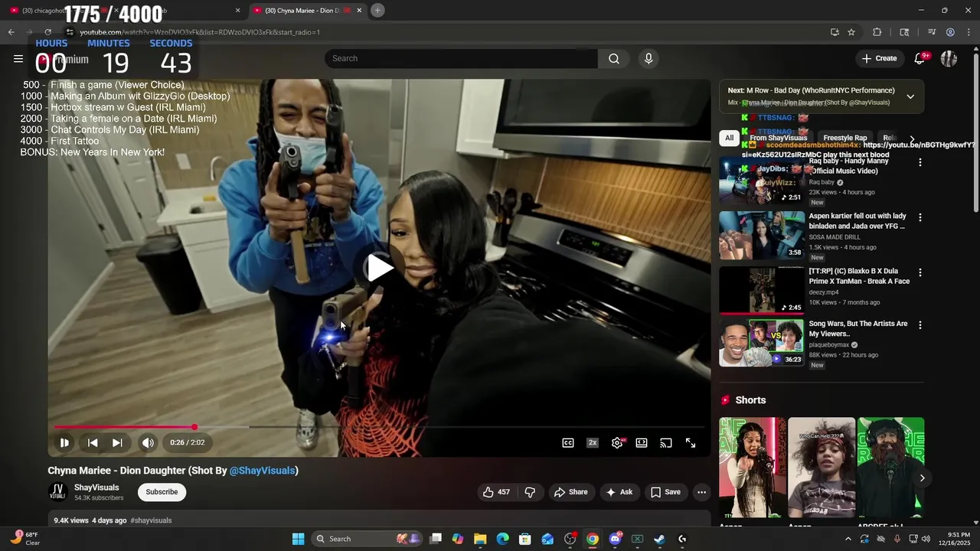Click the #shayvisuals hashtag link
980x551 pixels.
151,520
